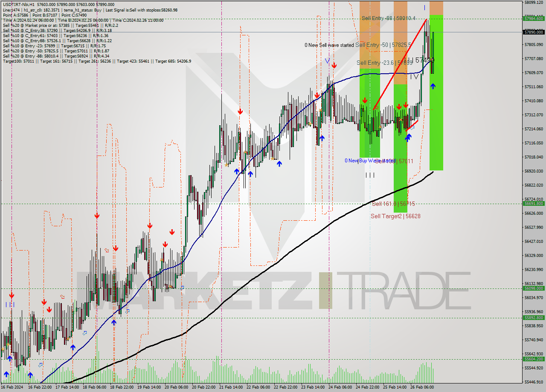Click the '22 Feb 22:00' time axis label

[286, 387]
